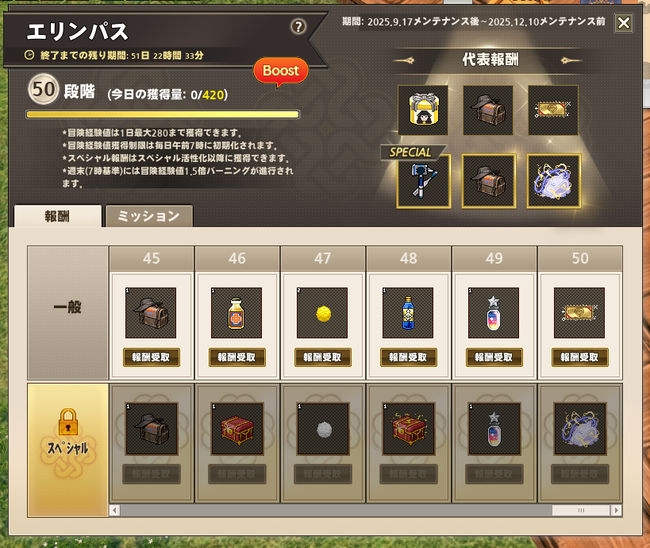Click the yellow level progress bar
Image resolution: width=650 pixels, height=548 pixels.
(163, 114)
